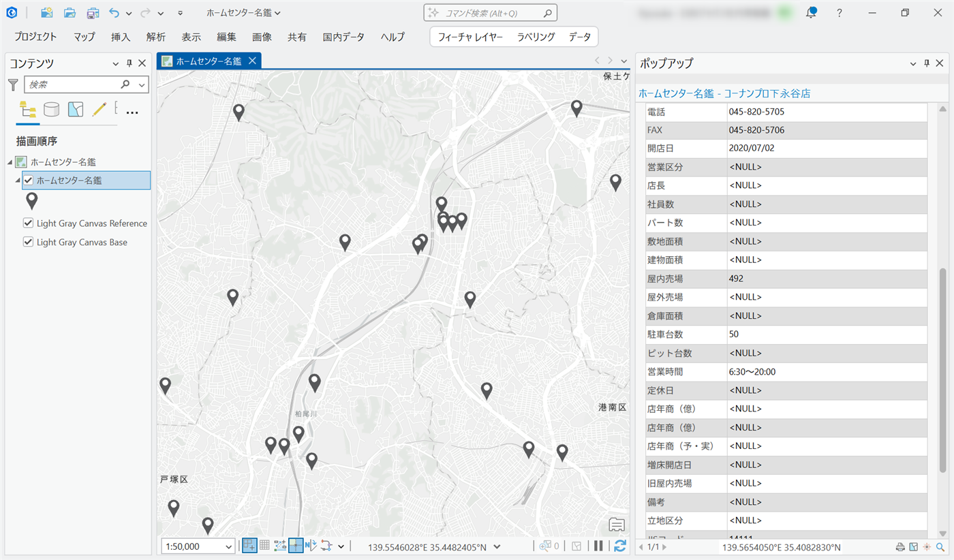Select the List By Editing pencil icon
Image resolution: width=954 pixels, height=560 pixels.
[x=99, y=110]
